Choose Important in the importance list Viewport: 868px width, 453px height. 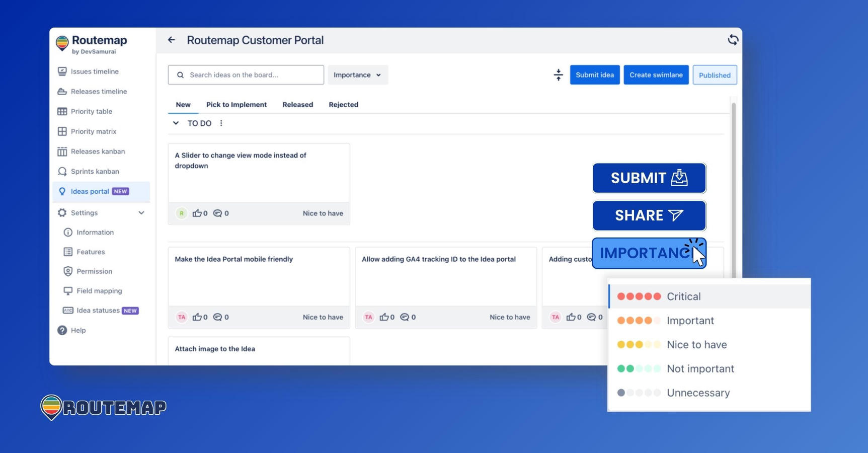click(709, 321)
